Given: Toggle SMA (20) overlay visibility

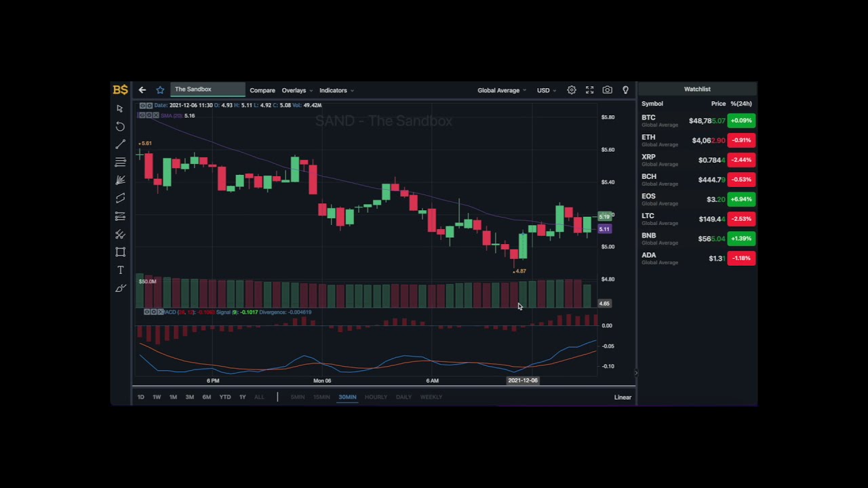Looking at the screenshot, I should (x=142, y=115).
